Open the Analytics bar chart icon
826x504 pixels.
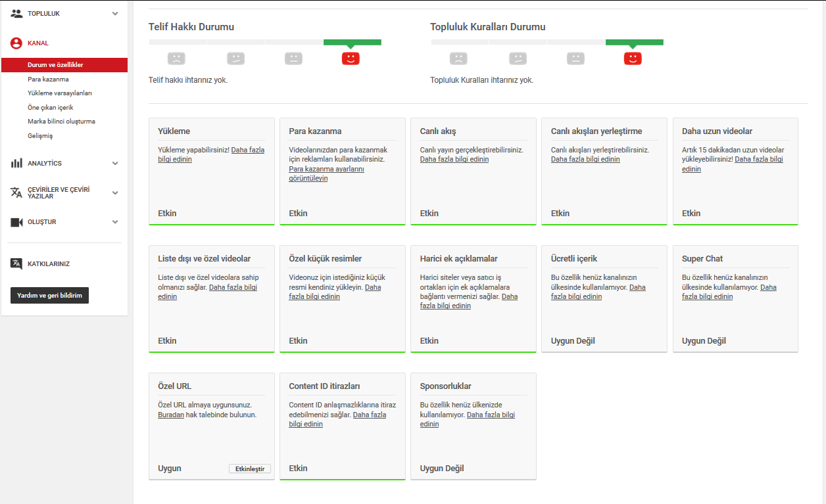click(x=16, y=163)
